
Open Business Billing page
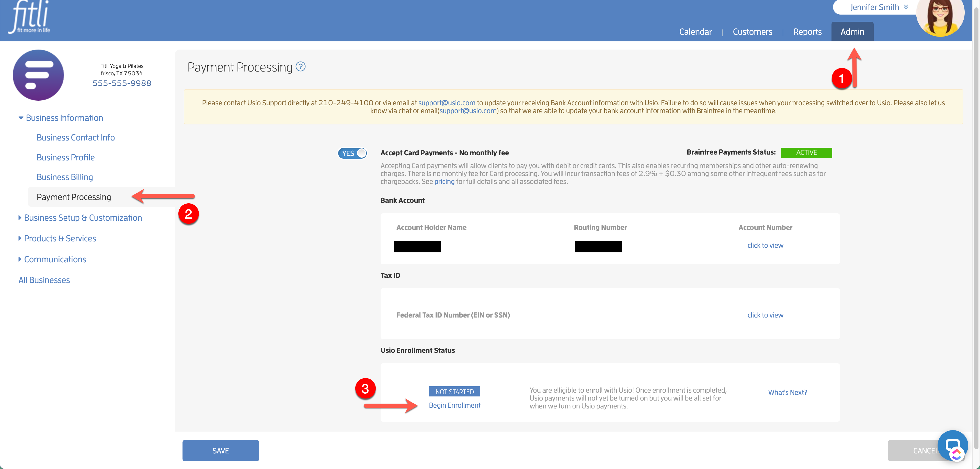pyautogui.click(x=65, y=177)
